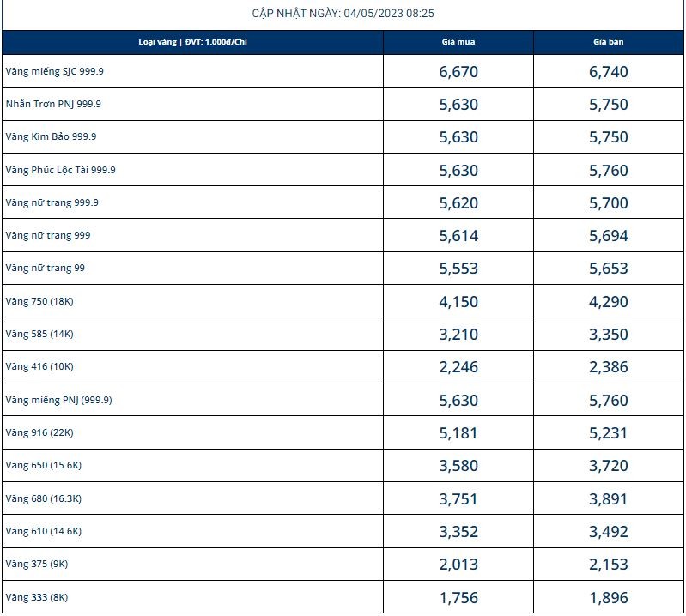Click the 14K sell price 3,350
The image size is (686, 616).
[x=609, y=335]
